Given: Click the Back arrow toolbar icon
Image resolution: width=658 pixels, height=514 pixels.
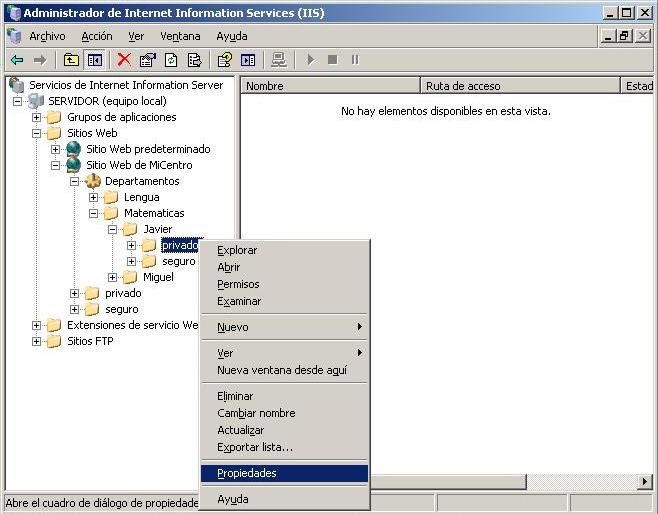Looking at the screenshot, I should click(x=17, y=60).
